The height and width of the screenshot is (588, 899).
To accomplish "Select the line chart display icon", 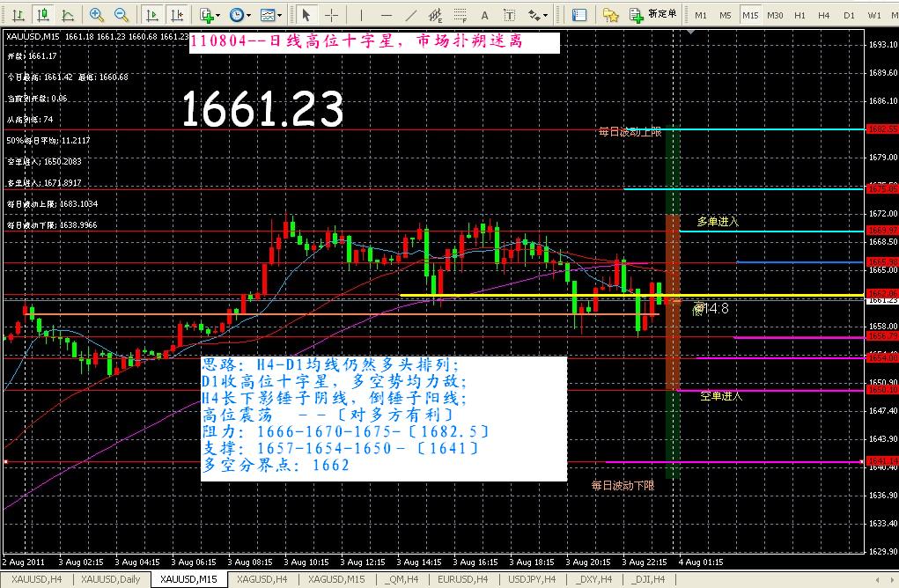I will (x=68, y=15).
